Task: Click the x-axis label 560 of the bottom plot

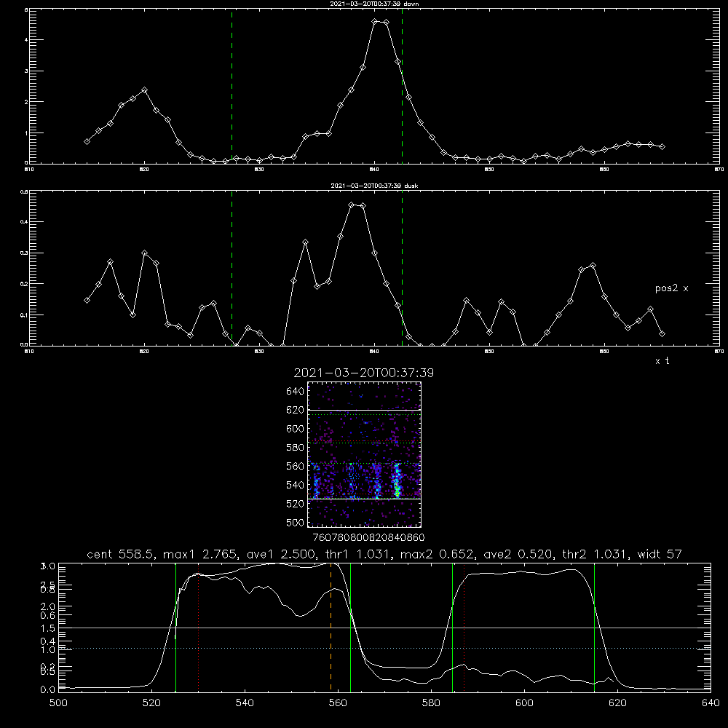Action: (338, 703)
